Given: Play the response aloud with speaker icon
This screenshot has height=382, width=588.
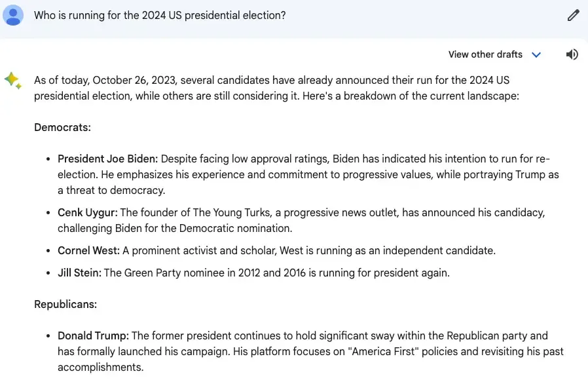Looking at the screenshot, I should click(572, 54).
